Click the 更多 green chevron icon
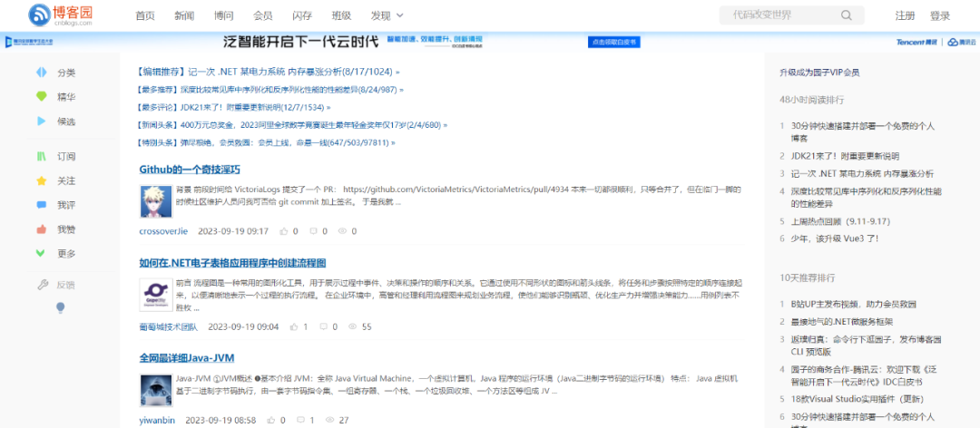This screenshot has height=428, width=980. (41, 253)
